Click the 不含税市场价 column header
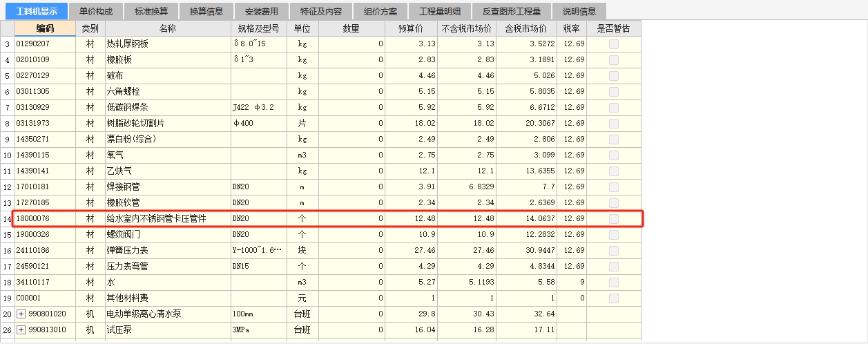This screenshot has width=868, height=344. pyautogui.click(x=467, y=28)
